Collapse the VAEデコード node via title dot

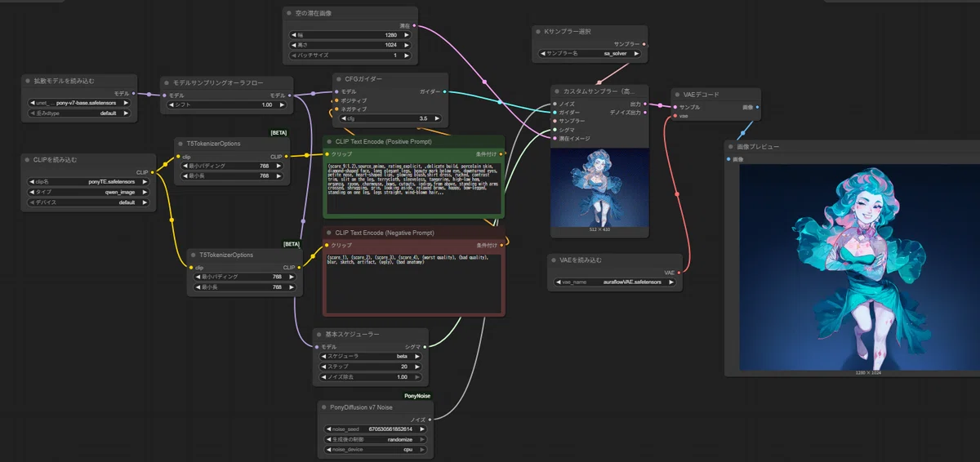point(676,95)
